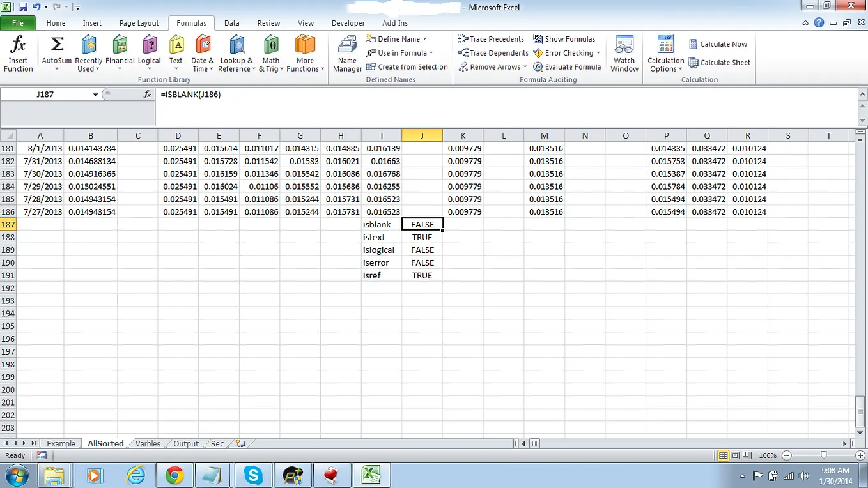The height and width of the screenshot is (488, 868).
Task: Click Create from Selection
Action: tap(407, 66)
